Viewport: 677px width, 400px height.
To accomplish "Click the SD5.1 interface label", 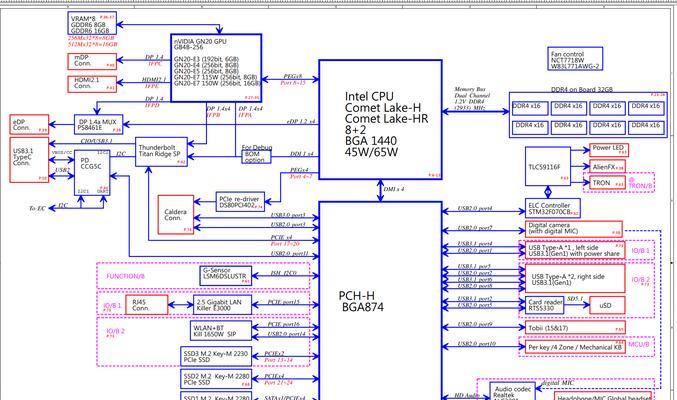I will click(x=575, y=298).
